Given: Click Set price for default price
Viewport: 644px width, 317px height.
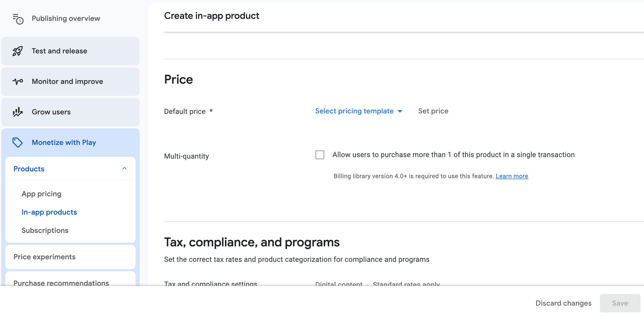Looking at the screenshot, I should click(433, 111).
